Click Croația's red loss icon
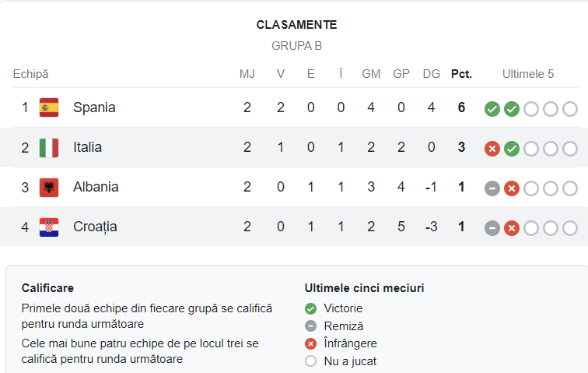This screenshot has width=588, height=373. 512,228
